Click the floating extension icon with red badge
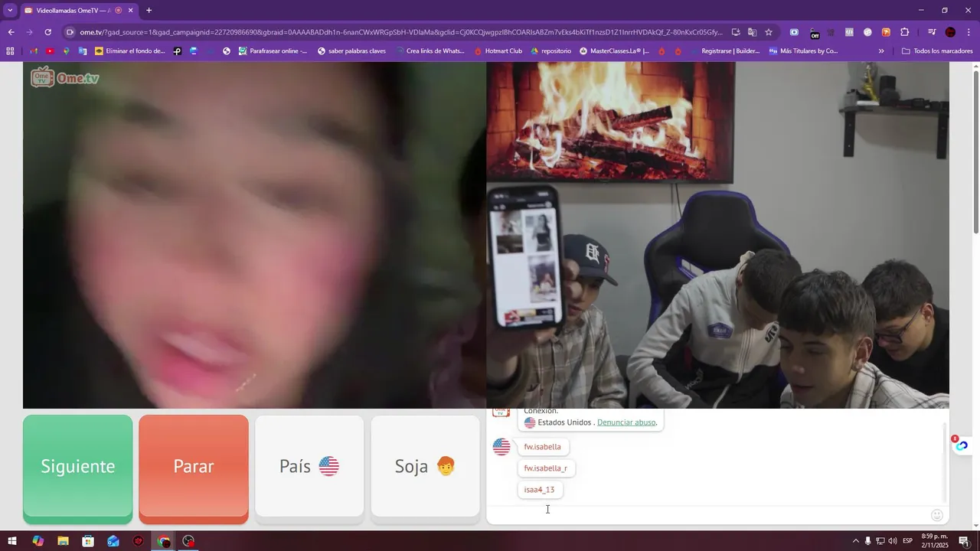Image resolution: width=980 pixels, height=551 pixels. [962, 445]
